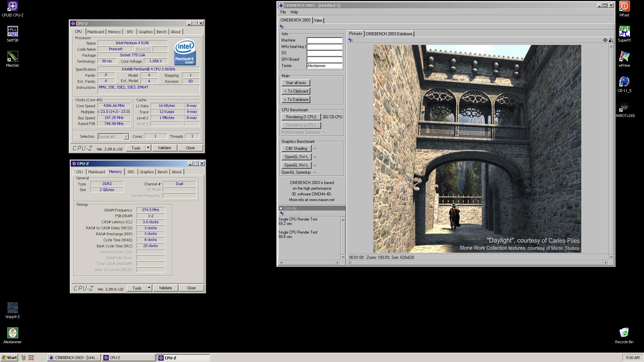Open the wPrime desktop shortcut
The image size is (644, 362).
(x=624, y=59)
